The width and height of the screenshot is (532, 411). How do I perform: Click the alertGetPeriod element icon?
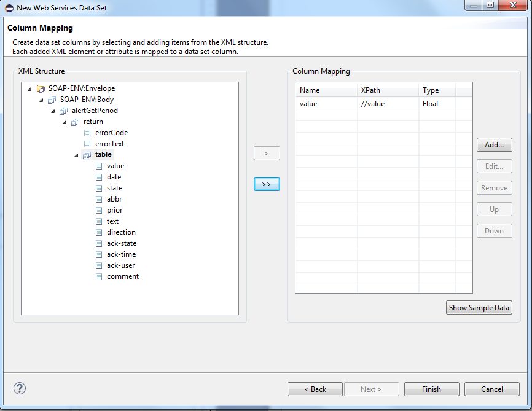(64, 111)
